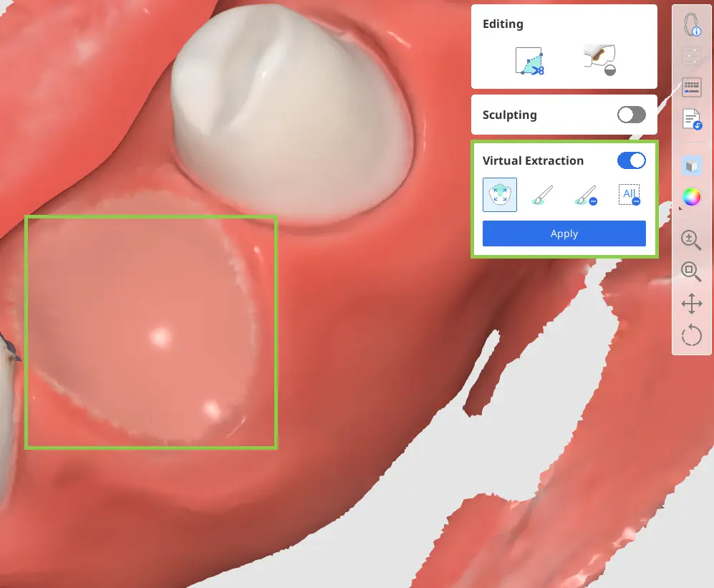Apply the virtual extraction
This screenshot has width=714, height=588.
coord(564,233)
